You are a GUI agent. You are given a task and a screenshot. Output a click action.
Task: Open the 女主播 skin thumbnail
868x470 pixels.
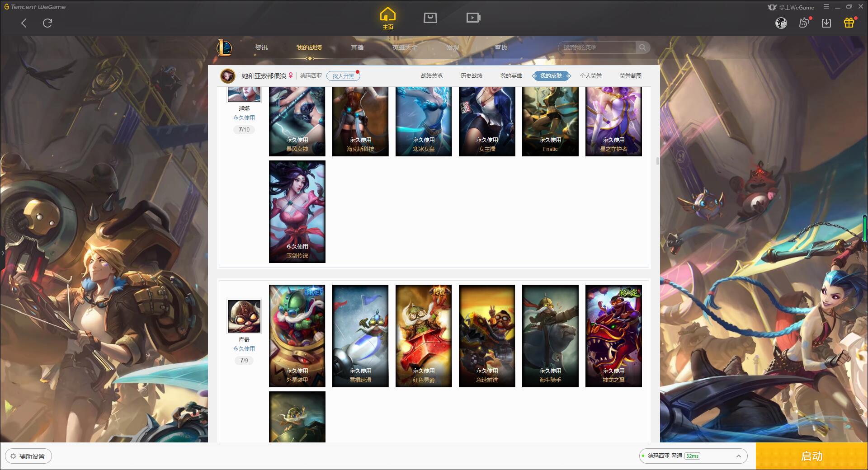pos(487,122)
